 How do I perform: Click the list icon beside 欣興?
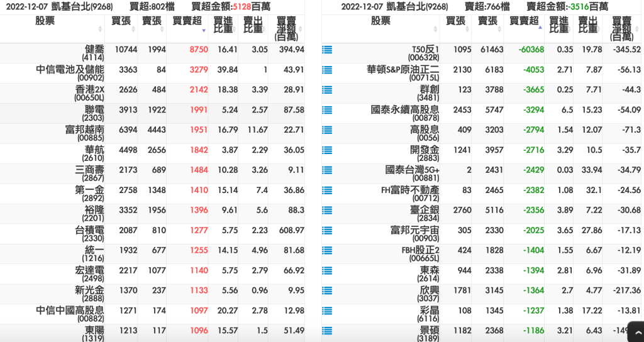(327, 291)
